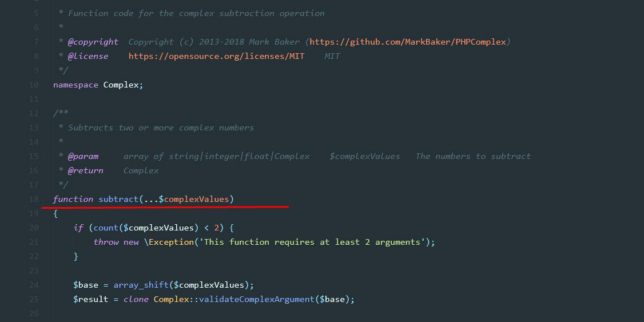
Task: Click '$complexValues' in the @param comment
Action: [x=365, y=157]
